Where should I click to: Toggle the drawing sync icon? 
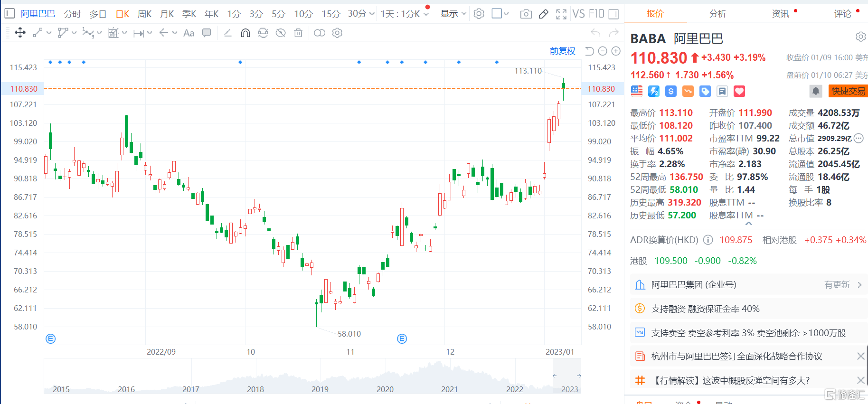[263, 33]
